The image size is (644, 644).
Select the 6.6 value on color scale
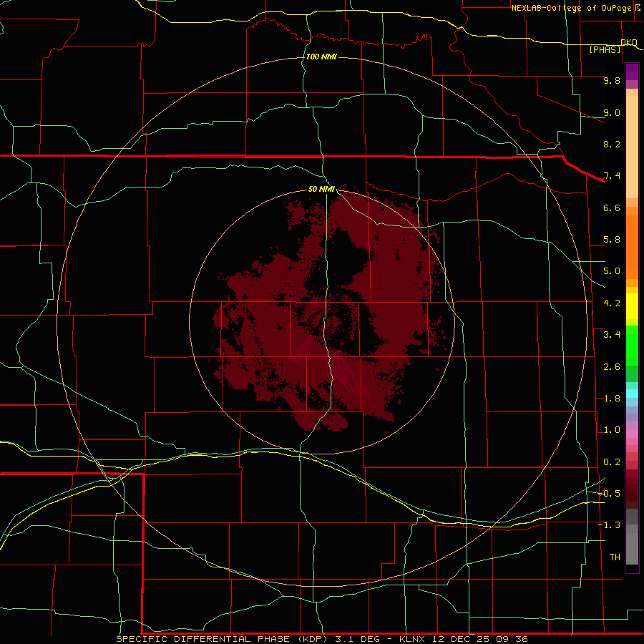(x=612, y=208)
